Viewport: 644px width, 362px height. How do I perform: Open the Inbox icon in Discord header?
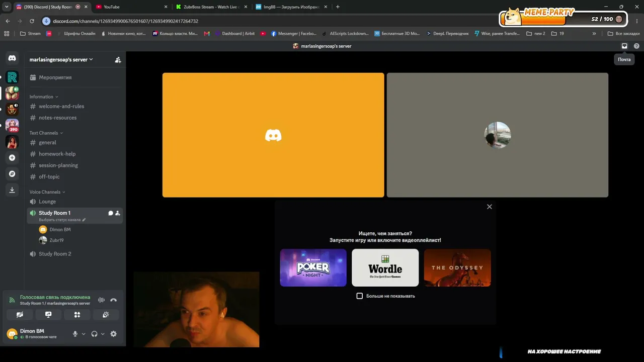coord(624,46)
